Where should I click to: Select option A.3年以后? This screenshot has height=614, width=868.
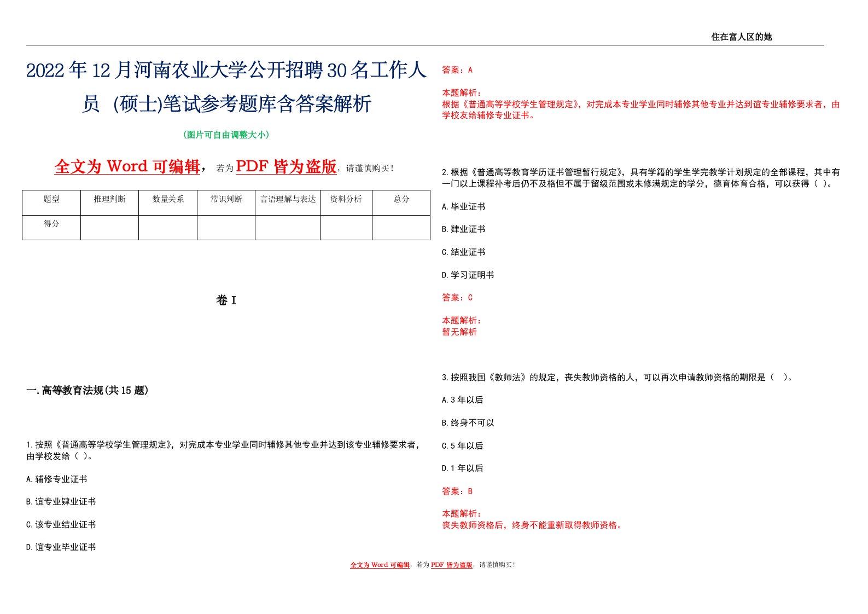click(x=463, y=399)
